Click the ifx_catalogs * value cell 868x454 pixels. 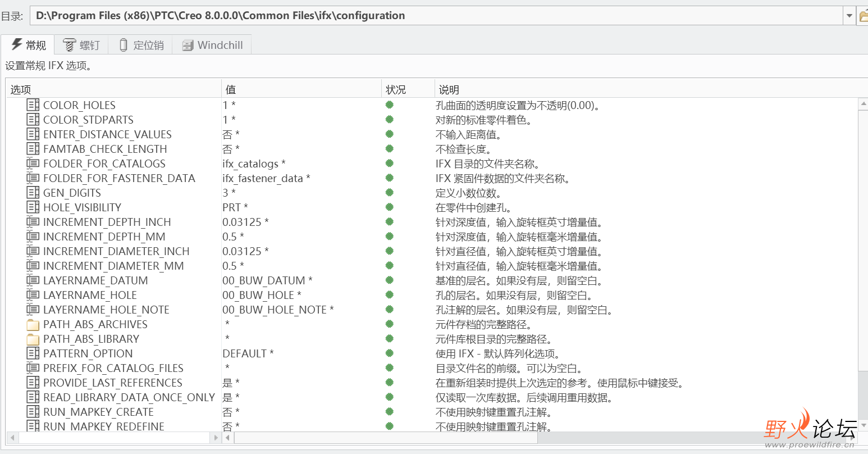point(254,164)
